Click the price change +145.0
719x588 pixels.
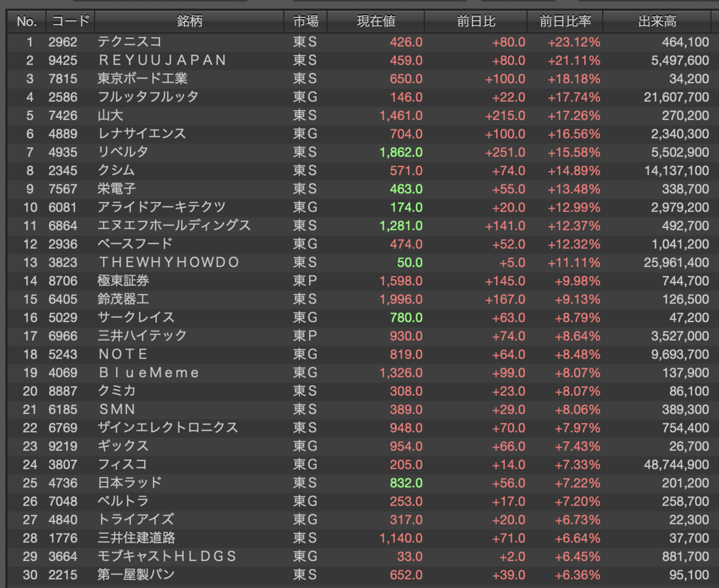point(505,281)
